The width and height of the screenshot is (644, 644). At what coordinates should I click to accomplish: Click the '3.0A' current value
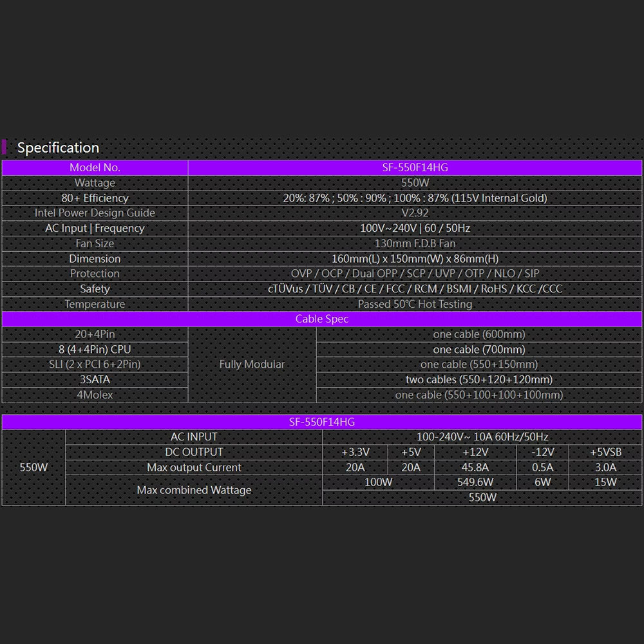(x=605, y=468)
